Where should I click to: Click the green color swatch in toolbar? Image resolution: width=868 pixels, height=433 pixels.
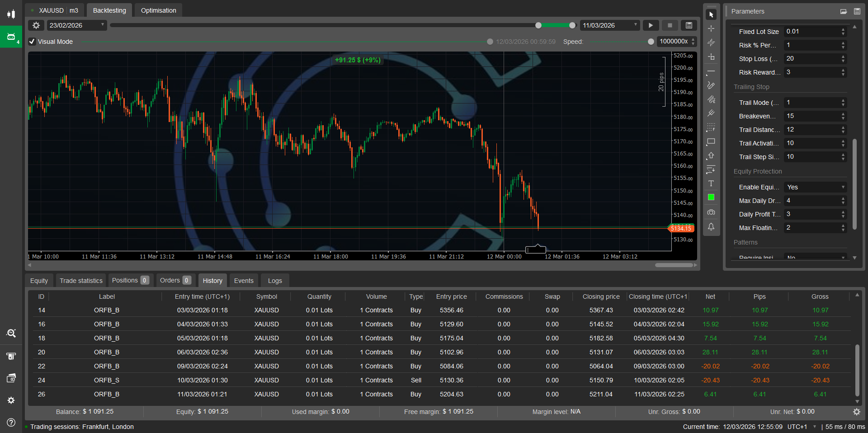point(711,197)
